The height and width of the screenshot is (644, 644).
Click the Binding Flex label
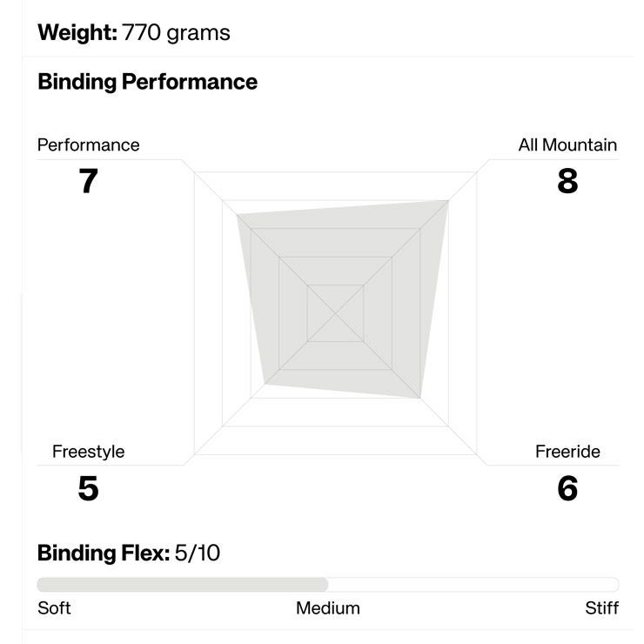[103, 553]
